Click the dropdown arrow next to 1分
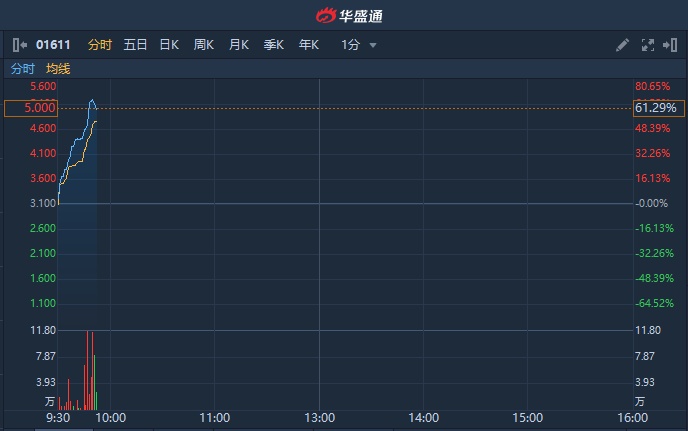This screenshot has width=688, height=431. click(373, 45)
